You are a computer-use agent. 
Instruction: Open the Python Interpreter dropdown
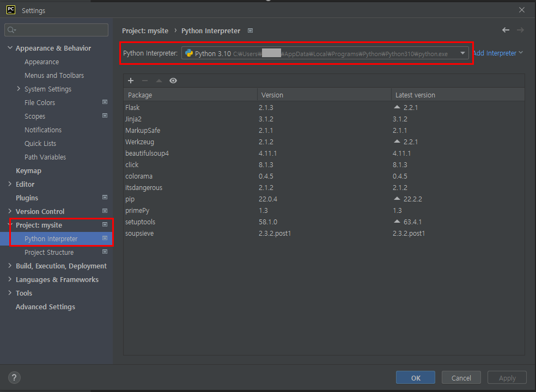pos(462,53)
